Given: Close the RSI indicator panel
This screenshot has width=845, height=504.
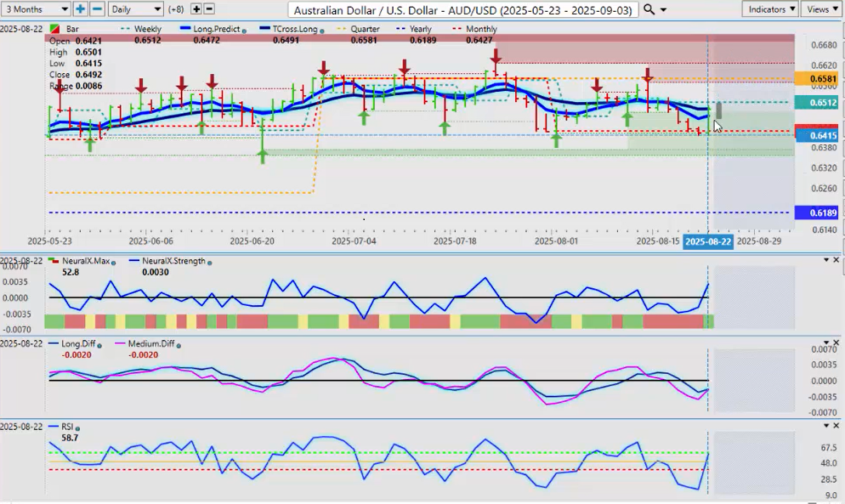Looking at the screenshot, I should (x=836, y=426).
